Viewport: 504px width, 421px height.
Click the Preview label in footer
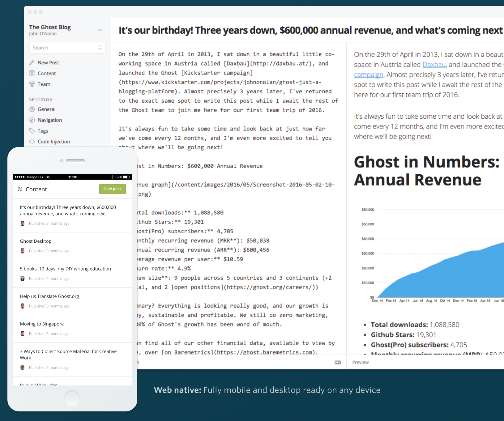tap(360, 362)
